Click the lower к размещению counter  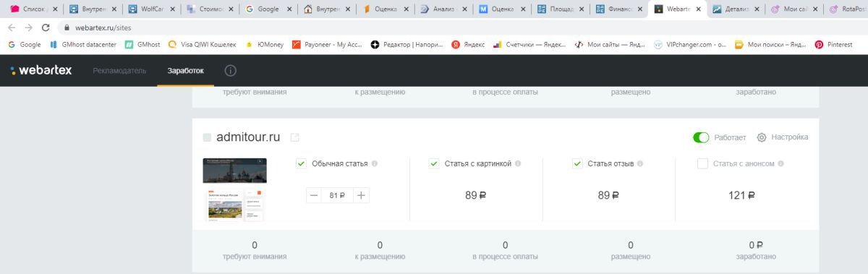click(x=380, y=250)
